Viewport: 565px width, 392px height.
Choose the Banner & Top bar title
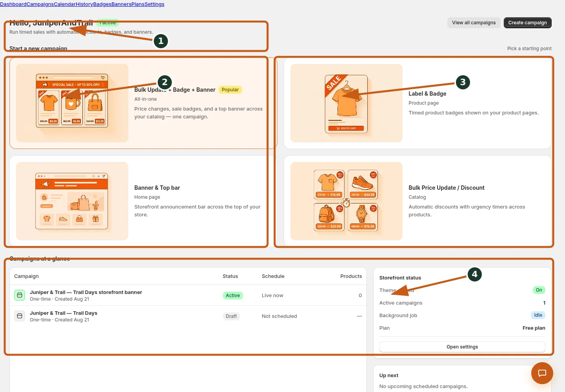[x=157, y=188]
